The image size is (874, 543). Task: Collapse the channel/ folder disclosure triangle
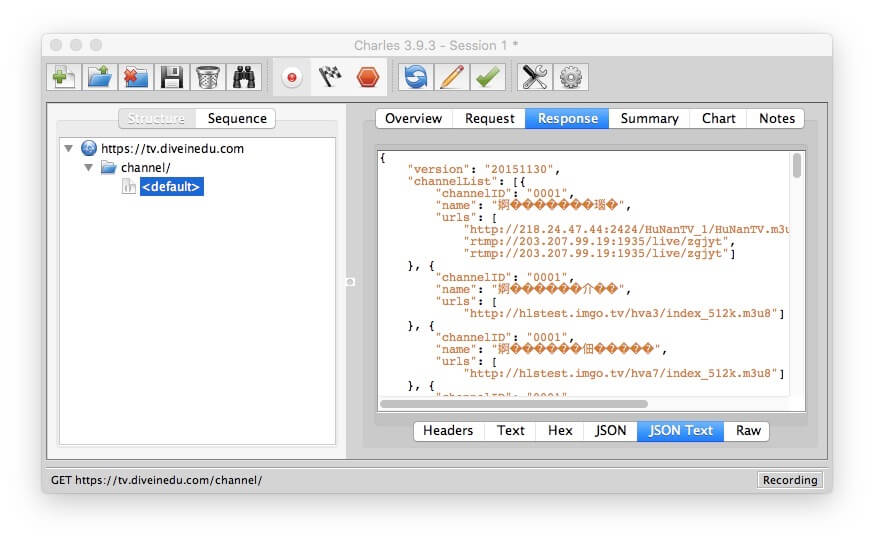pyautogui.click(x=88, y=168)
